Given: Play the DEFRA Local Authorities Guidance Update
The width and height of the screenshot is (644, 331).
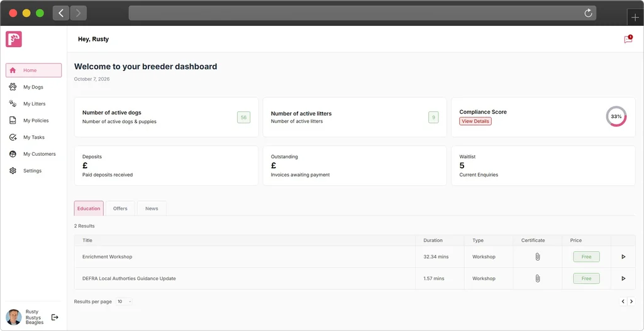Looking at the screenshot, I should pos(623,278).
